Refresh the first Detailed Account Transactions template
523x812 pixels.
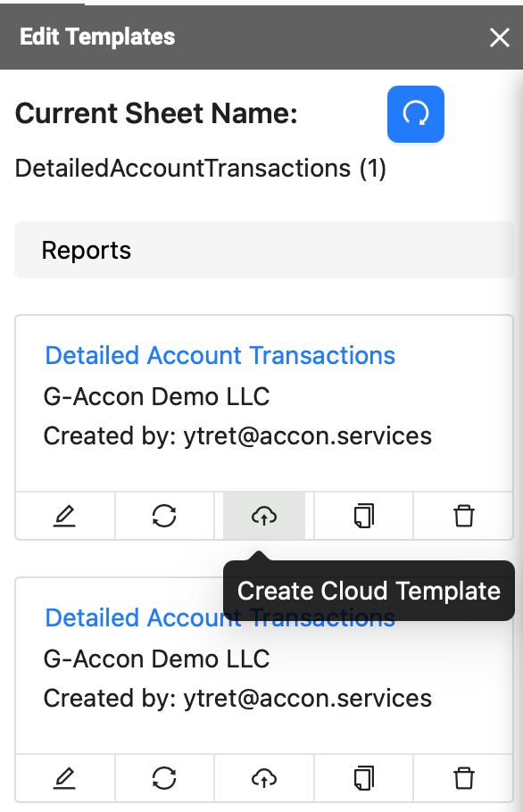(164, 516)
